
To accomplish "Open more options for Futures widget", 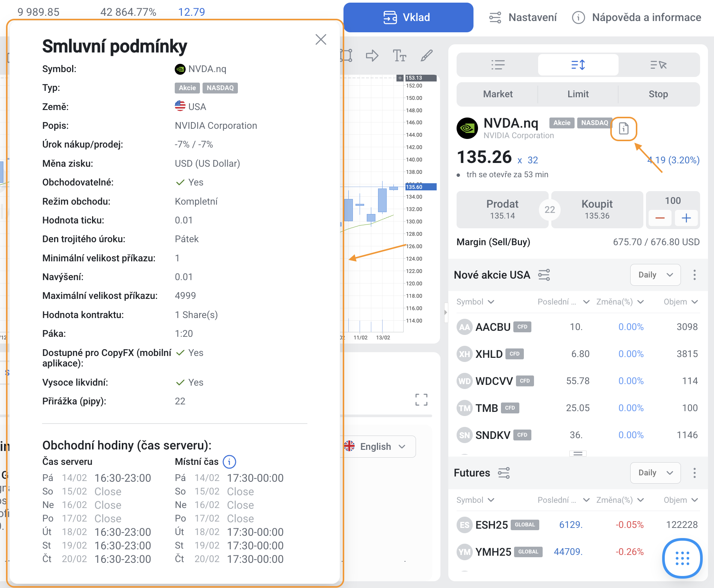I will pyautogui.click(x=694, y=473).
